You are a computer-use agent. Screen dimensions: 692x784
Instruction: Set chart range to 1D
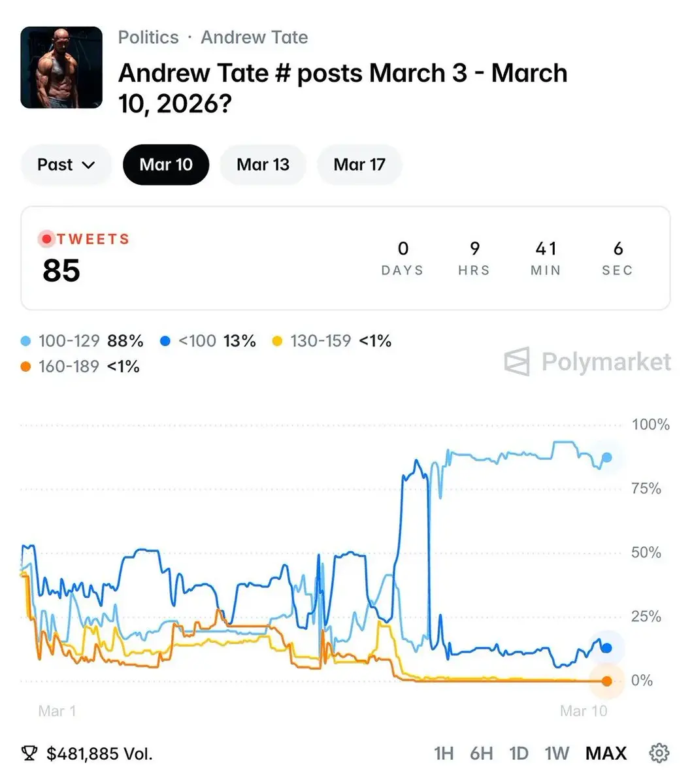[x=519, y=754]
